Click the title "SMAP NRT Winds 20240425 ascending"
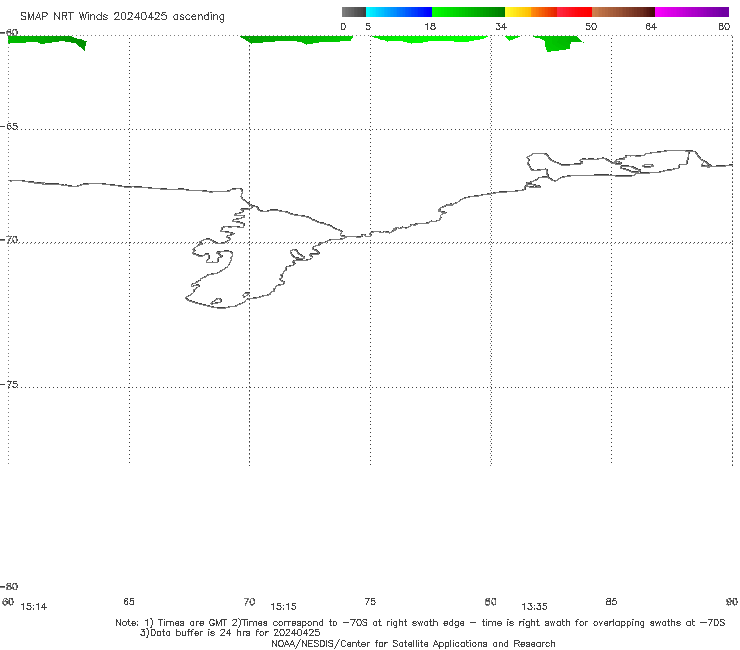740x650 pixels. 122,16
